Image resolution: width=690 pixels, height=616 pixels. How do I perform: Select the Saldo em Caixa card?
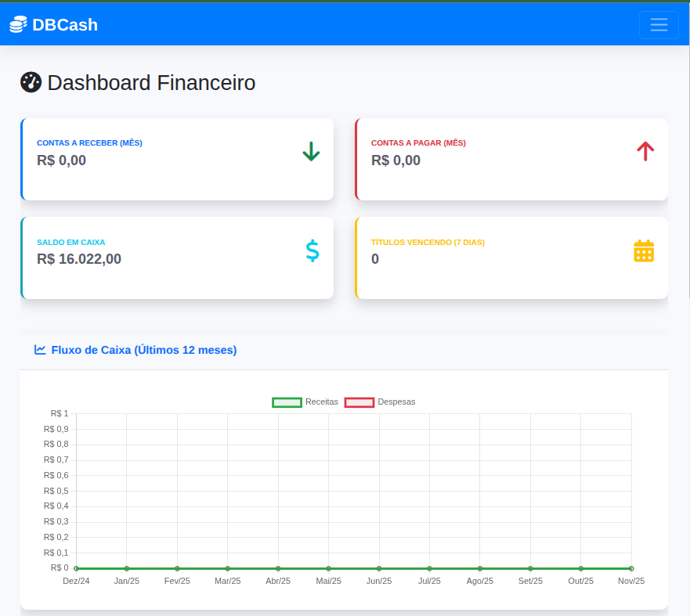(x=177, y=258)
